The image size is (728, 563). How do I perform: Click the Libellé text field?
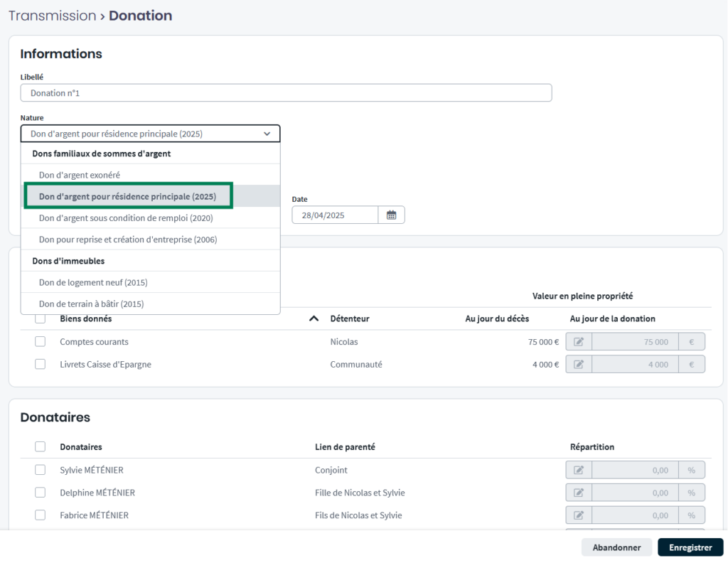tap(286, 93)
